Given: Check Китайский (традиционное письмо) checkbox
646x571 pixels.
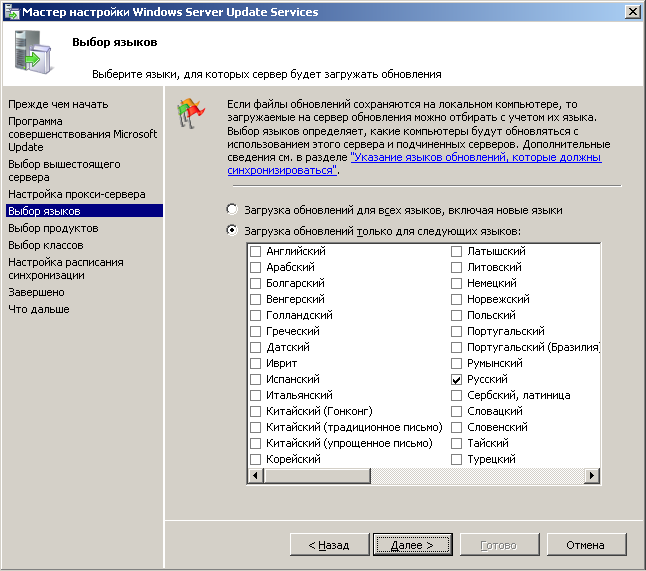Looking at the screenshot, I should 255,427.
